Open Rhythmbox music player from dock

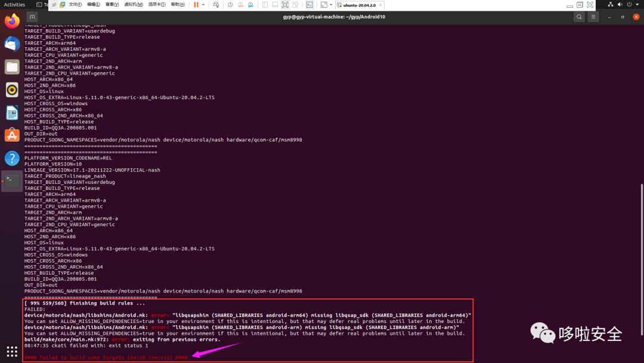click(12, 90)
